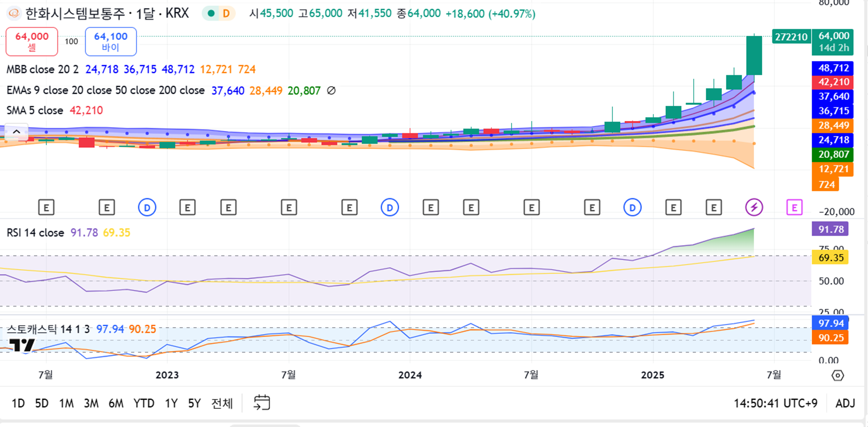
Task: Click the 48,712 upper band price label
Action: [x=833, y=68]
